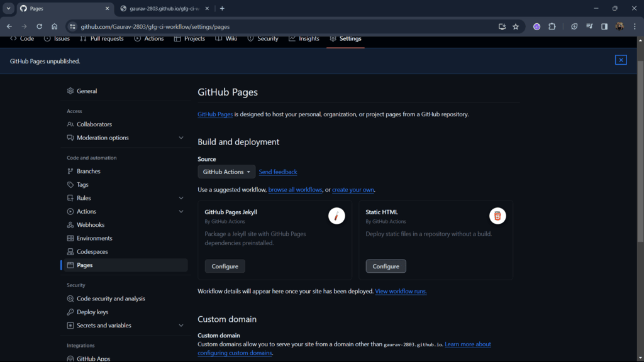644x362 pixels.
Task: Open the GitHub Actions source dropdown
Action: click(226, 172)
